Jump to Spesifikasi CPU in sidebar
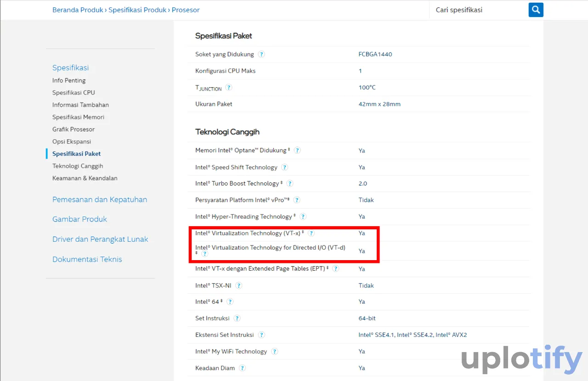588x381 pixels. 73,92
